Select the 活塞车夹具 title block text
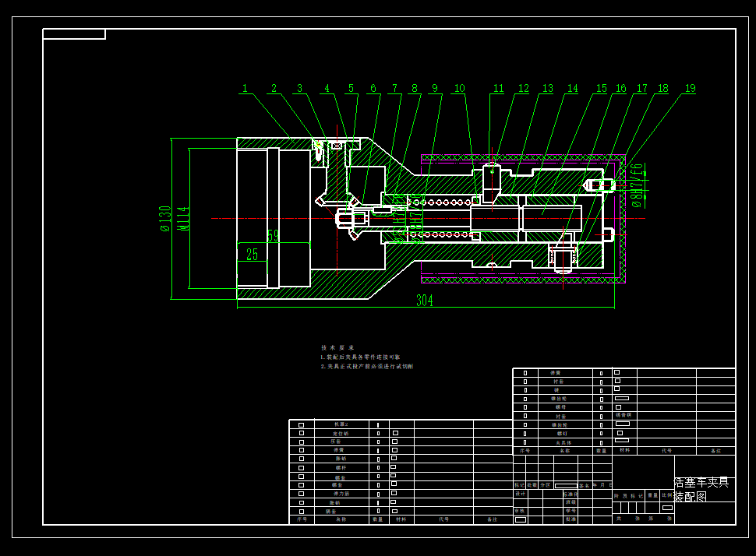Image resolution: width=756 pixels, height=556 pixels. click(701, 482)
